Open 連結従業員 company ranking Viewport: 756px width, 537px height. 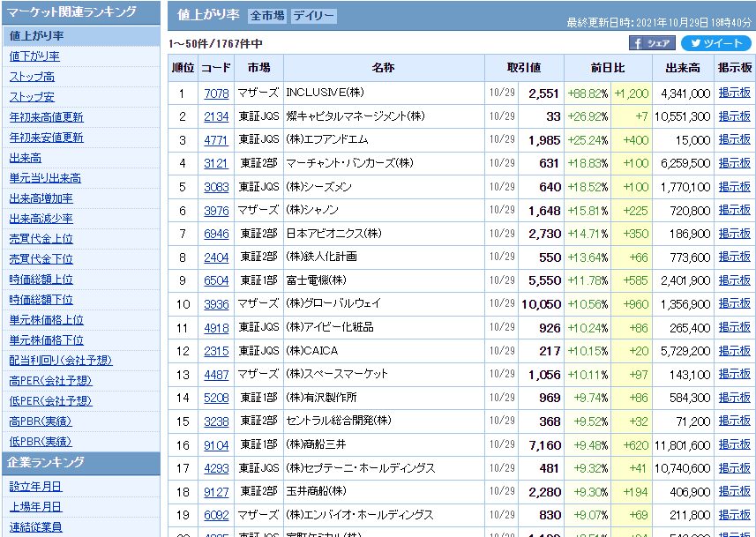(x=35, y=527)
